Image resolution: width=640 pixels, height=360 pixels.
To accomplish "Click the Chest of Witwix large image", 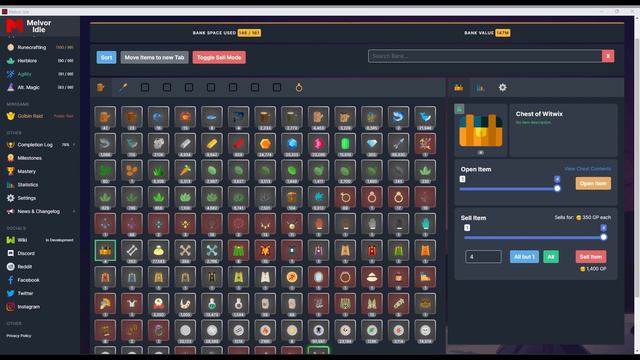I will 481,130.
